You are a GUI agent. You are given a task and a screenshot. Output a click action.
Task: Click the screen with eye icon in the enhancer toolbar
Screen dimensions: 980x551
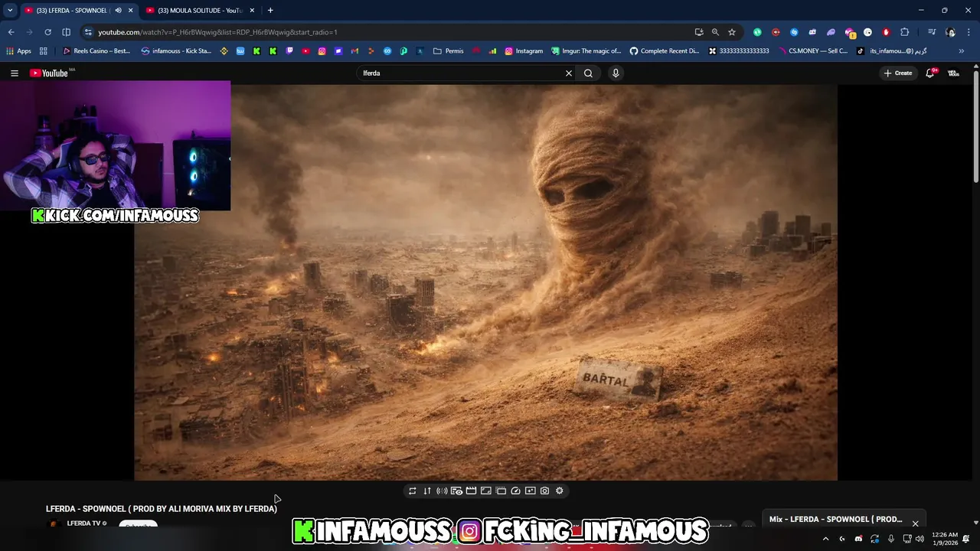456,491
